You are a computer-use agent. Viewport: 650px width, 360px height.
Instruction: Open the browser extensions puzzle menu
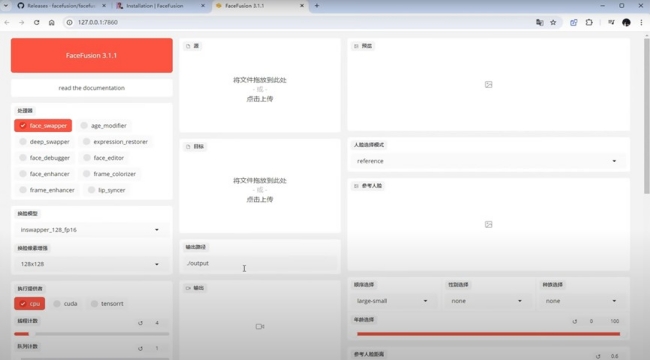point(589,22)
